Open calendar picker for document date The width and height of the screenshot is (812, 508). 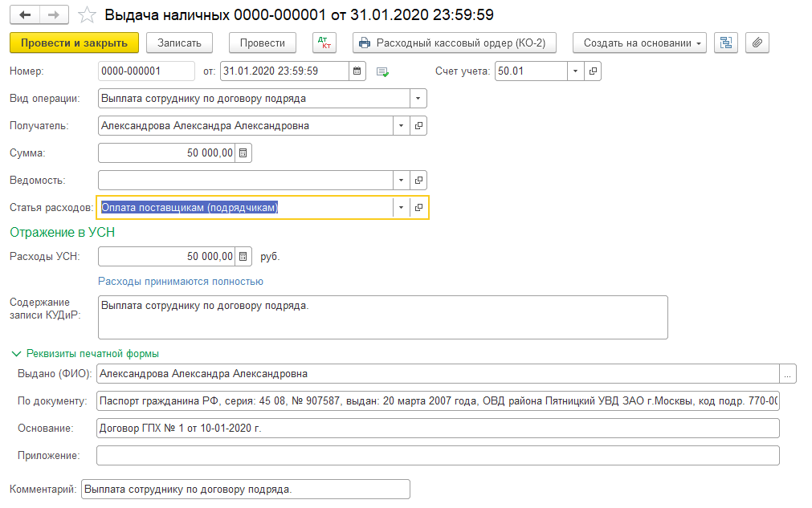pyautogui.click(x=357, y=71)
